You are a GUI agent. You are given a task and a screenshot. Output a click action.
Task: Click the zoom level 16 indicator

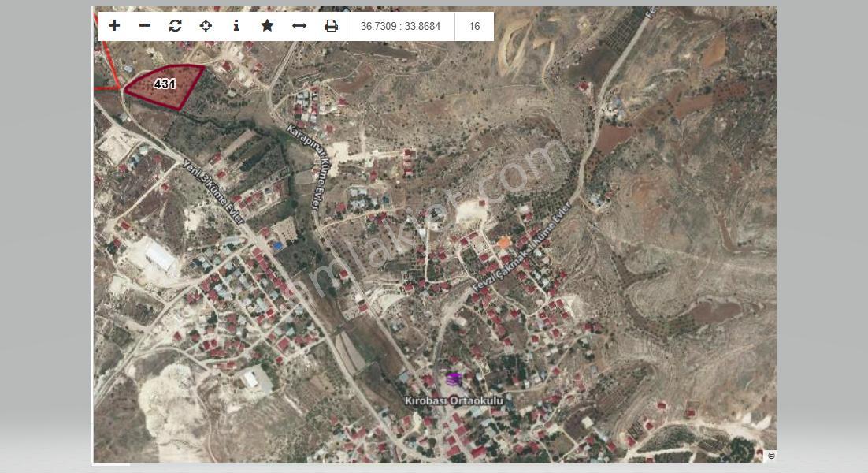[474, 26]
